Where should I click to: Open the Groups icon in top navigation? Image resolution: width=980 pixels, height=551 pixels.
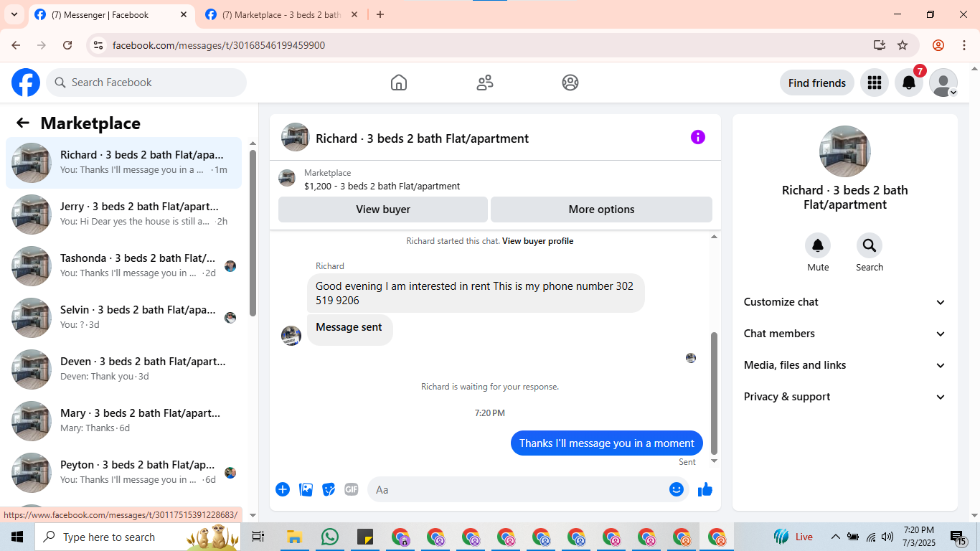tap(570, 83)
